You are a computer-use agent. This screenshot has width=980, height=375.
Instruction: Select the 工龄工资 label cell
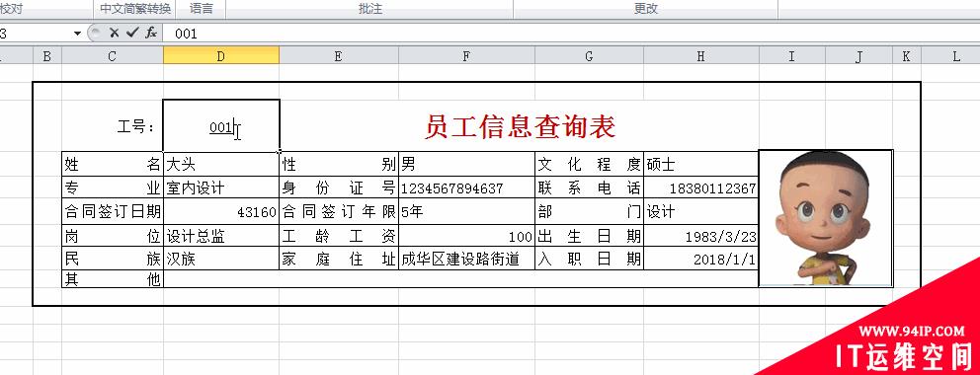coord(339,236)
